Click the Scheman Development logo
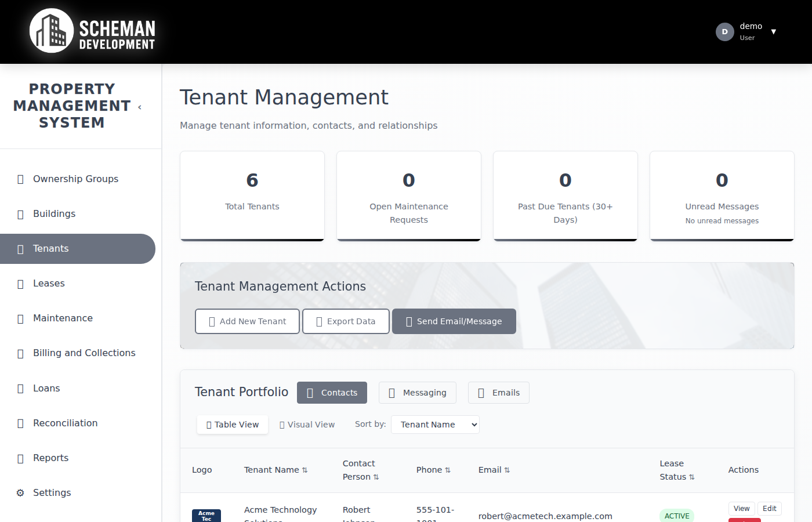The width and height of the screenshot is (812, 522). click(92, 31)
